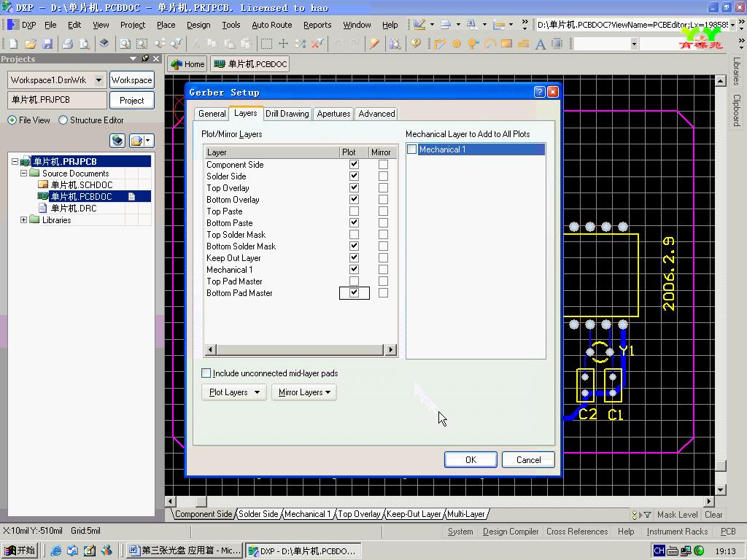Open a file with the open-folder toolbar icon
747x560 pixels.
tap(31, 44)
